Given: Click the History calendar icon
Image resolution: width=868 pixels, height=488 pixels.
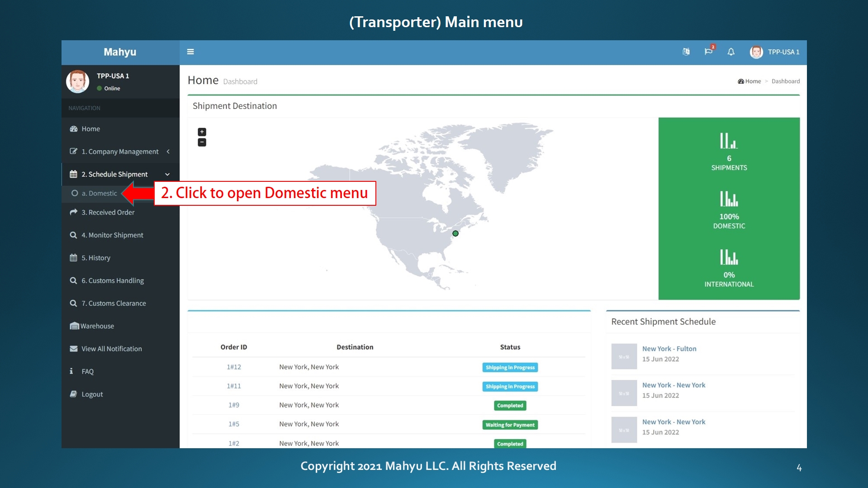Looking at the screenshot, I should click(73, 258).
